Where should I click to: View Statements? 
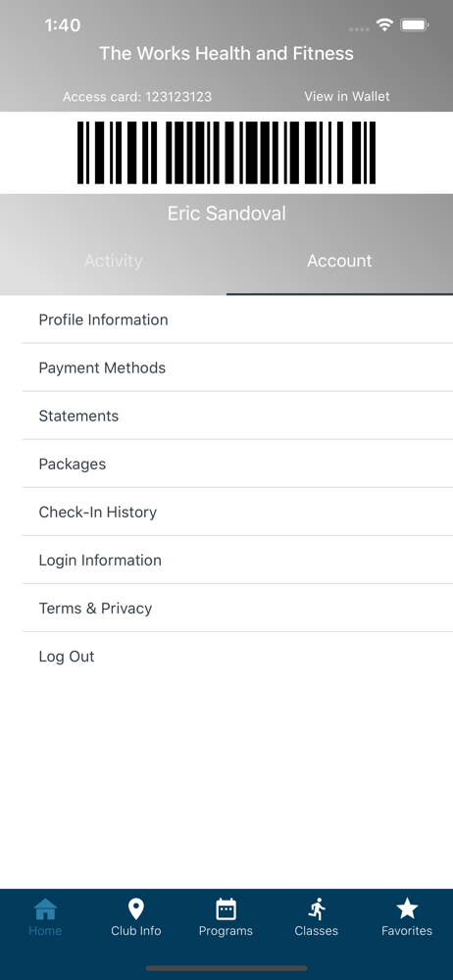[237, 416]
